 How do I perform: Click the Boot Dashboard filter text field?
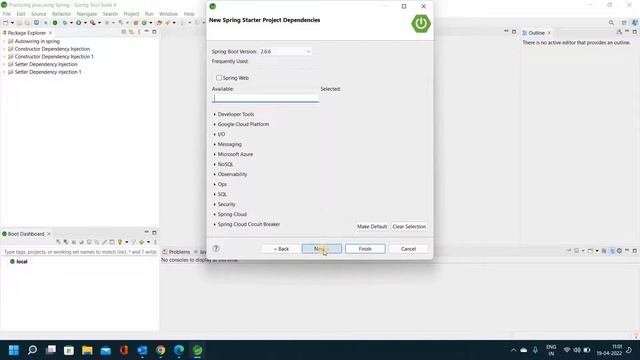[80, 252]
